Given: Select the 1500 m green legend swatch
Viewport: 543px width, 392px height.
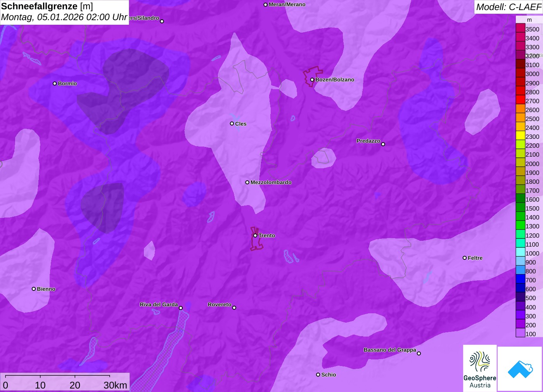Looking at the screenshot, I should [521, 207].
